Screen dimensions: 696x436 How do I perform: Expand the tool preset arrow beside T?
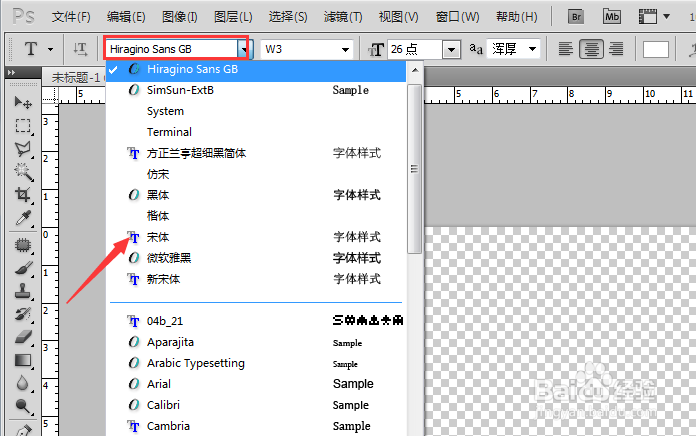click(x=50, y=49)
